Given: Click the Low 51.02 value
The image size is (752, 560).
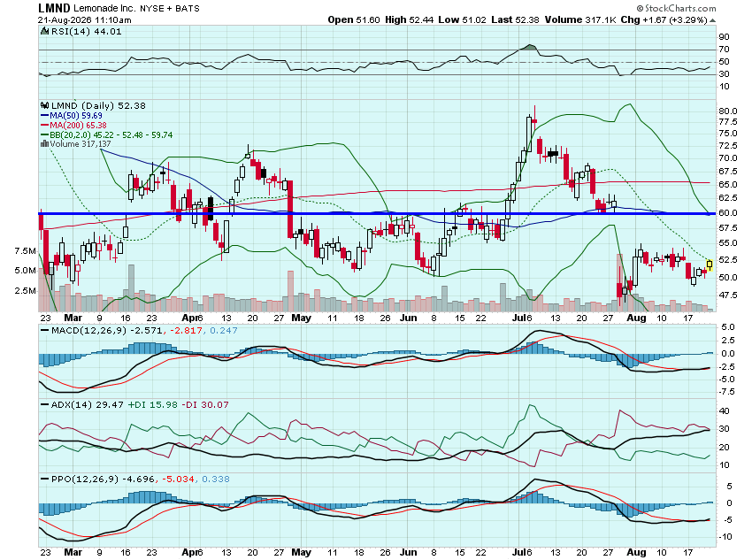Looking at the screenshot, I should click(462, 20).
